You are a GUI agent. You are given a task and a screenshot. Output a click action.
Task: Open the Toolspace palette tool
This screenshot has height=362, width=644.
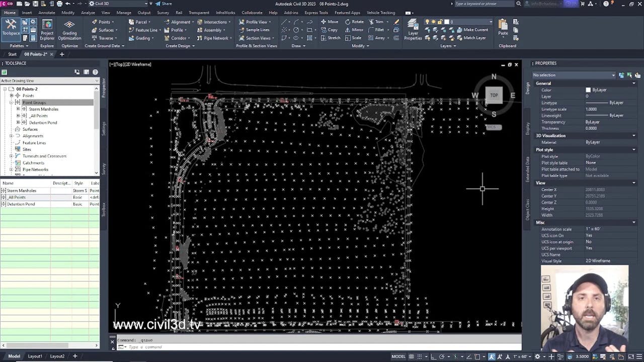pyautogui.click(x=11, y=28)
